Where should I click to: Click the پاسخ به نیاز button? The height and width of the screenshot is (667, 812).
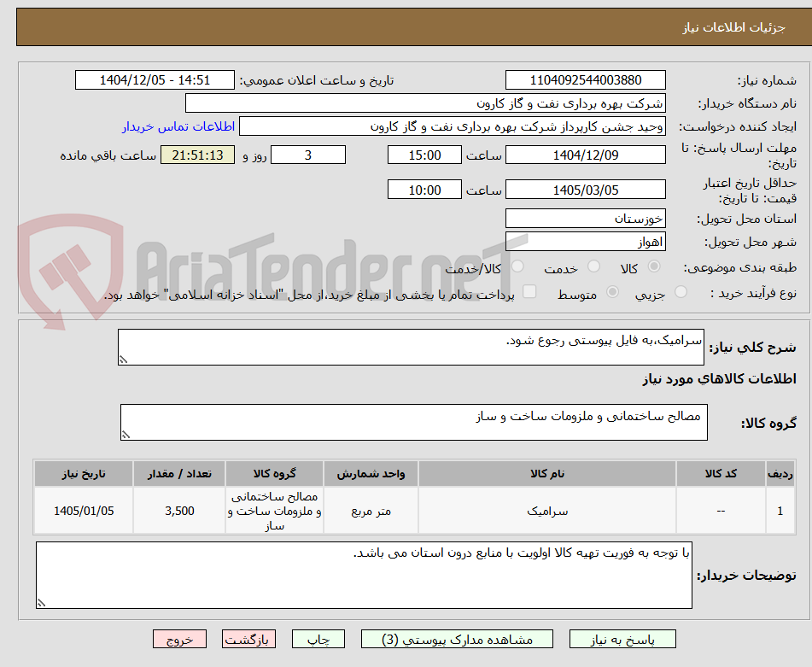pyautogui.click(x=622, y=639)
